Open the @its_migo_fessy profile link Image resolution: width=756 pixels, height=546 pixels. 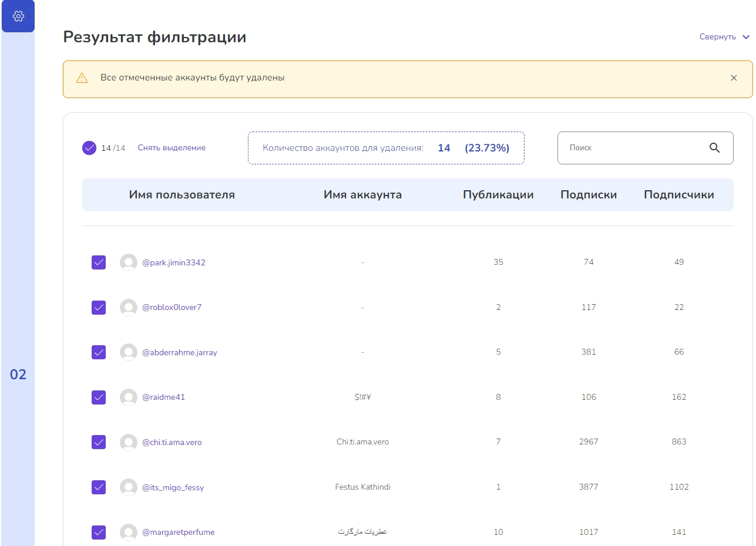173,487
